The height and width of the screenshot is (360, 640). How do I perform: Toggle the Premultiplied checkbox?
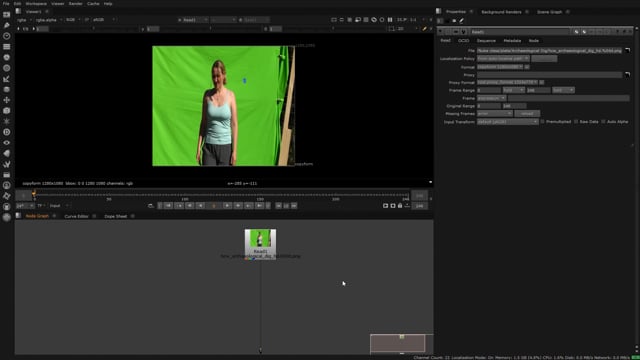[542, 122]
